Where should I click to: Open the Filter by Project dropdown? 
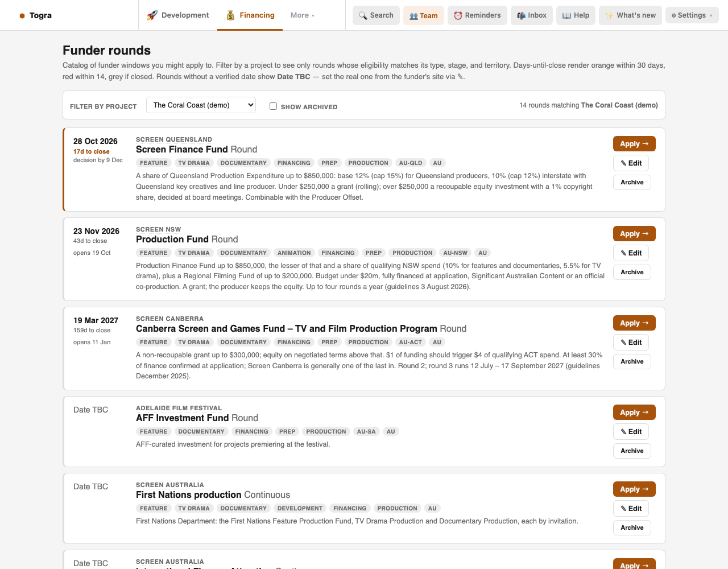point(201,105)
